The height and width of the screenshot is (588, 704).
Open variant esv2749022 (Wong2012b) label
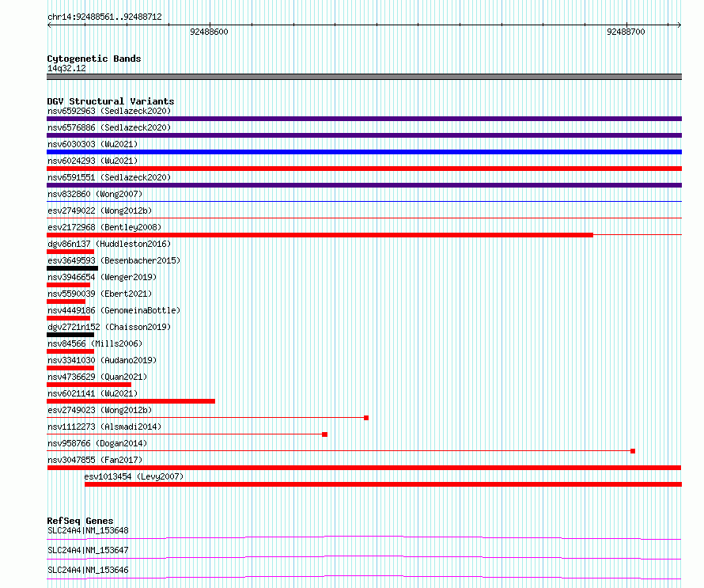pyautogui.click(x=100, y=211)
